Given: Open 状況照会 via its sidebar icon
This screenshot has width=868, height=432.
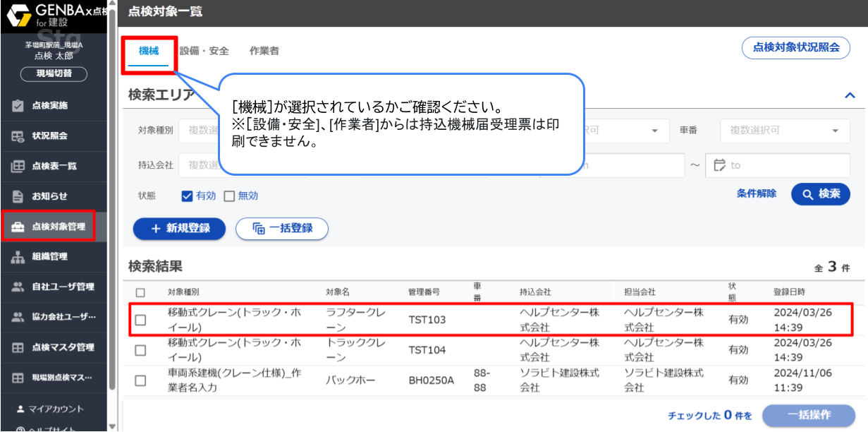Looking at the screenshot, I should pyautogui.click(x=18, y=136).
